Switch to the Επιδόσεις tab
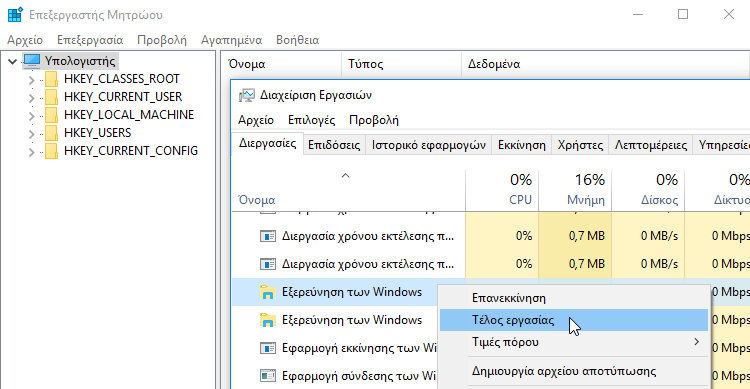 (x=334, y=145)
